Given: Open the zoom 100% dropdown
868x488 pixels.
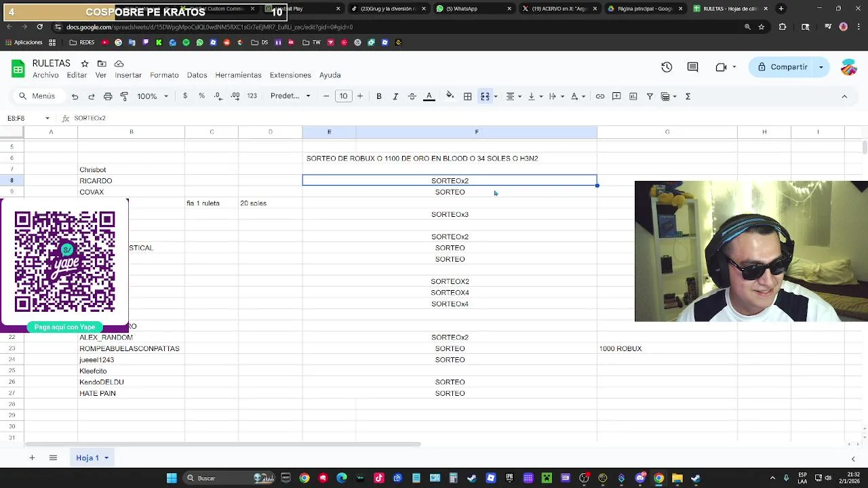Looking at the screenshot, I should coord(153,96).
